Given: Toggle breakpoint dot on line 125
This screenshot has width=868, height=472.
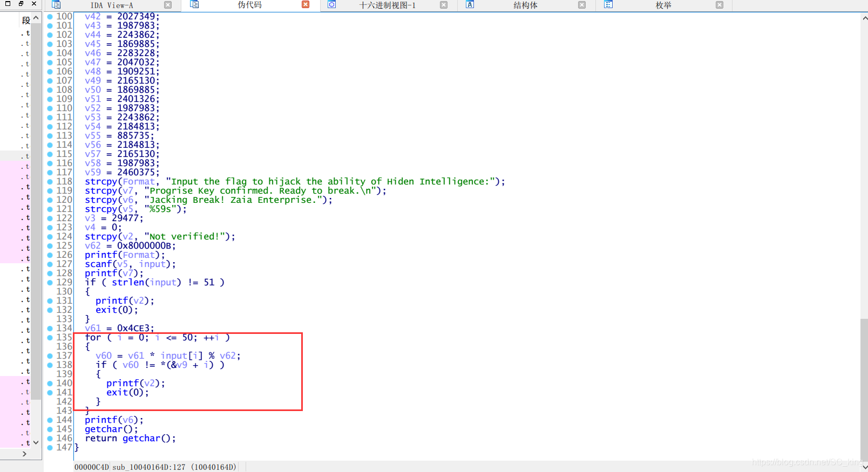Looking at the screenshot, I should (50, 246).
